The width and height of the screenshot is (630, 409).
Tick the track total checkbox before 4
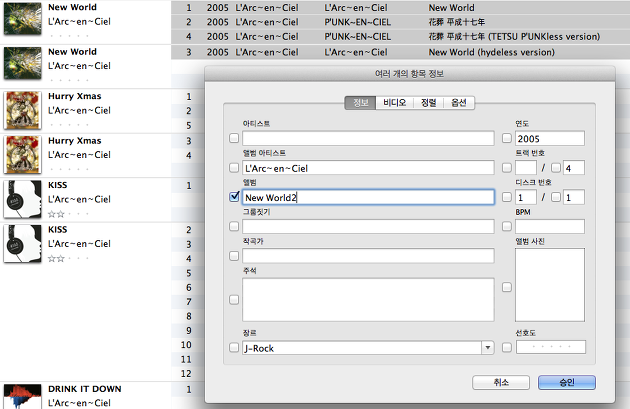[556, 168]
